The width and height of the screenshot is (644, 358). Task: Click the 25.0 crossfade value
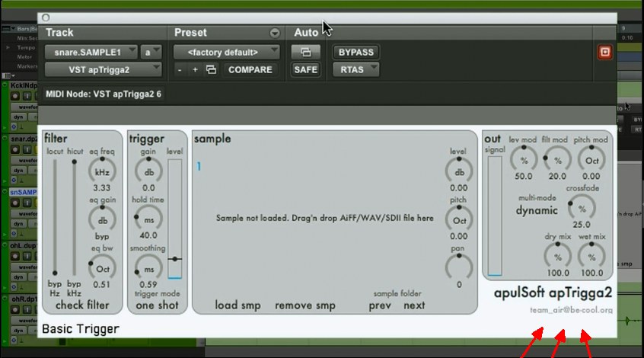(x=582, y=225)
